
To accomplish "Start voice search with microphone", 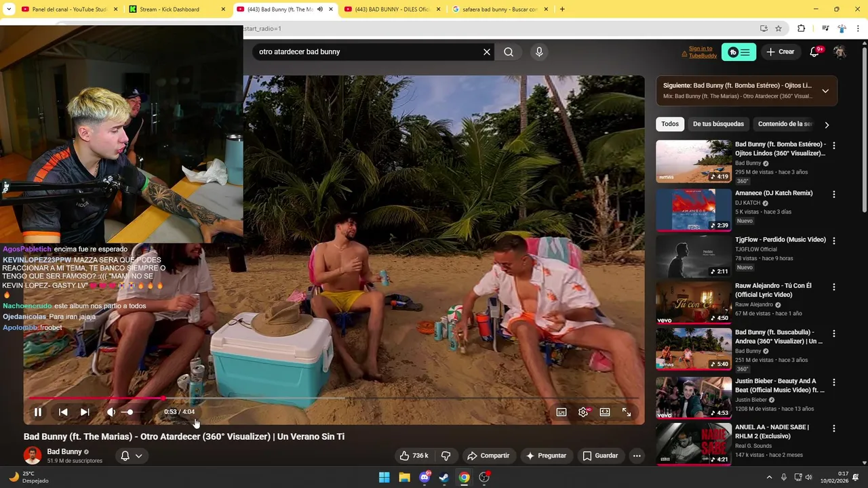I will click(x=539, y=52).
